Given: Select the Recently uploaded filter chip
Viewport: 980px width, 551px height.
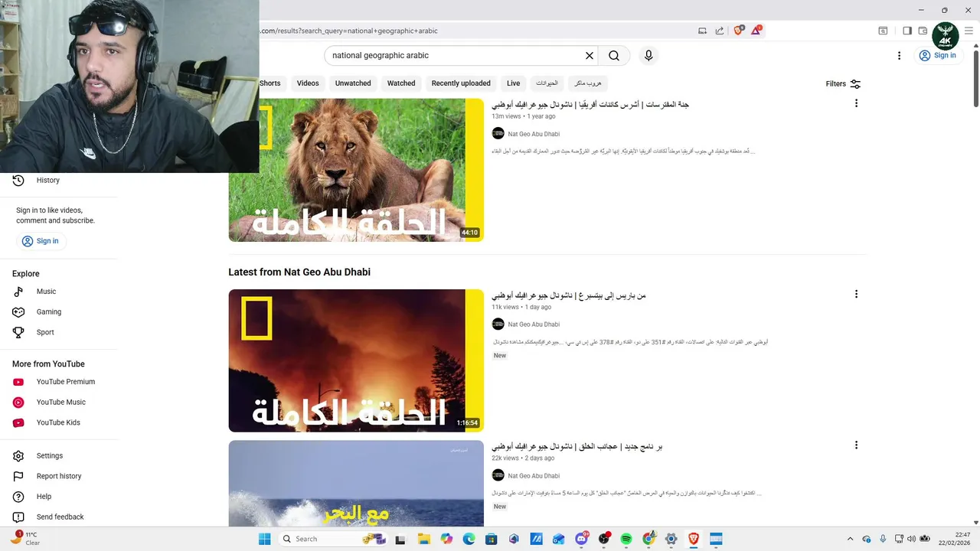Looking at the screenshot, I should 461,83.
